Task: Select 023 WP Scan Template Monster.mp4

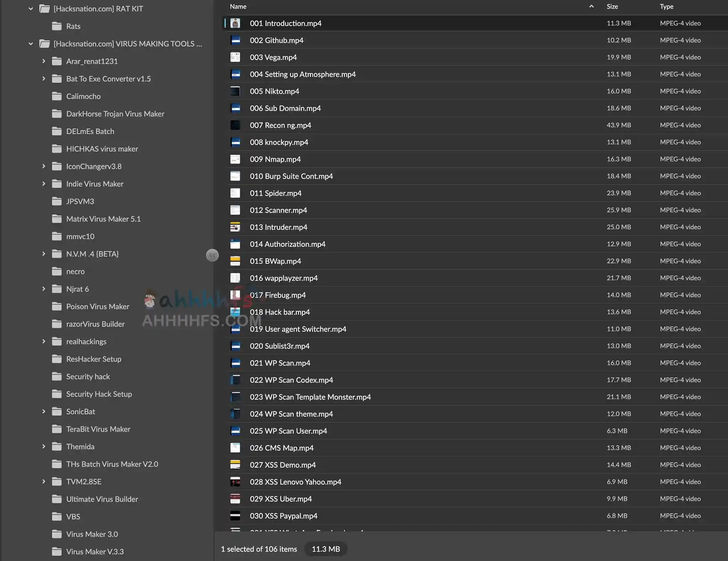Action: coord(310,397)
